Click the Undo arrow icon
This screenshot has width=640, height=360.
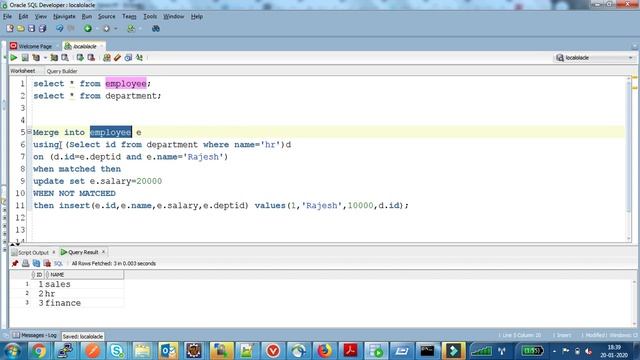click(60, 29)
